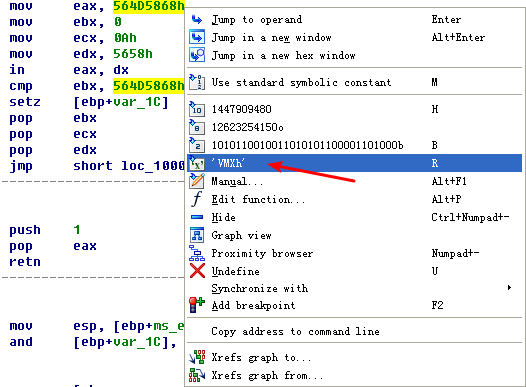This screenshot has width=526, height=387.
Task: Click the Edit function f icon
Action: tap(197, 199)
